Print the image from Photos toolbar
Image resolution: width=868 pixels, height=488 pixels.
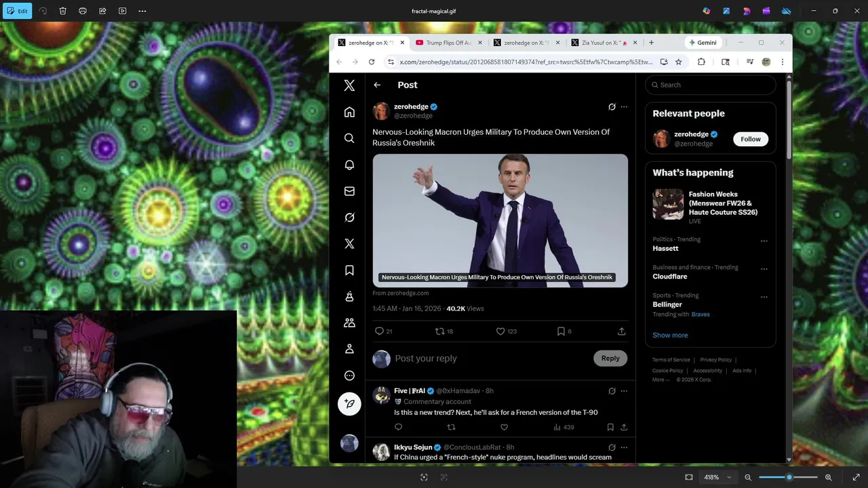pyautogui.click(x=83, y=11)
